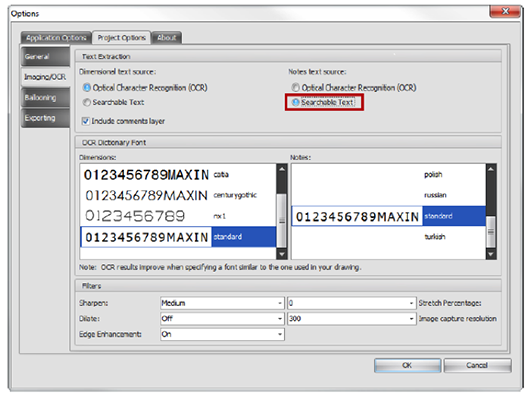Viewport: 530px width, 396px height.
Task: Open the Stretch Percentage dropdown
Action: tap(352, 303)
